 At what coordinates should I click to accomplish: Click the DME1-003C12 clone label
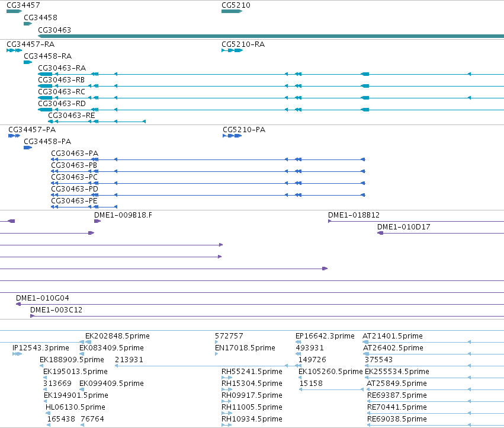[56, 310]
